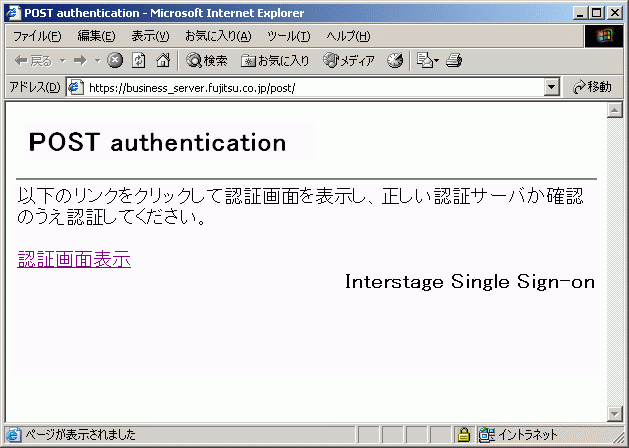Click the Stop loading icon
The width and height of the screenshot is (629, 448).
(x=115, y=61)
